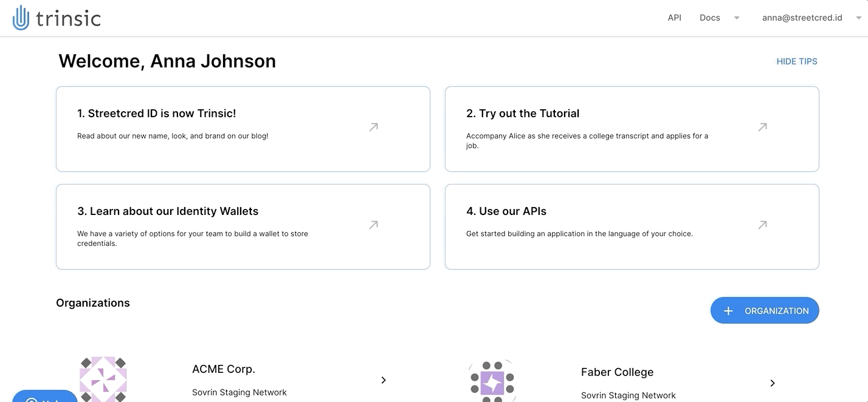Viewport: 868px width, 402px height.
Task: Click the Trinsic logo icon
Action: 21,18
